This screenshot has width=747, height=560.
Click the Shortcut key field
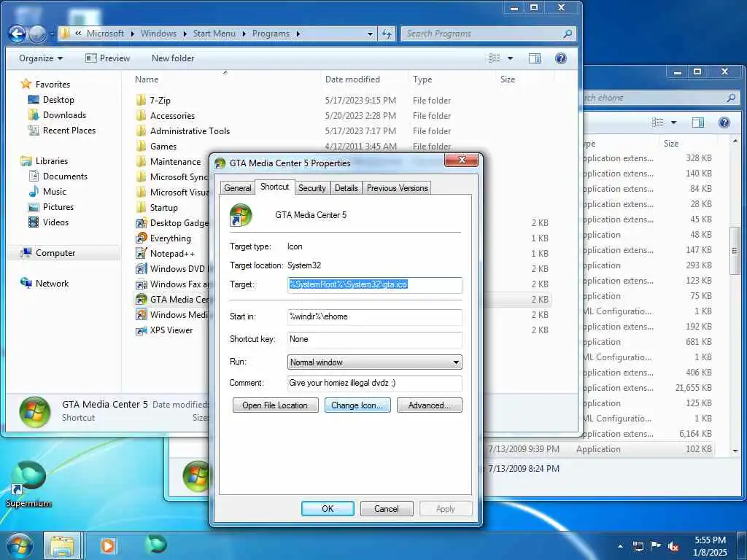374,340
